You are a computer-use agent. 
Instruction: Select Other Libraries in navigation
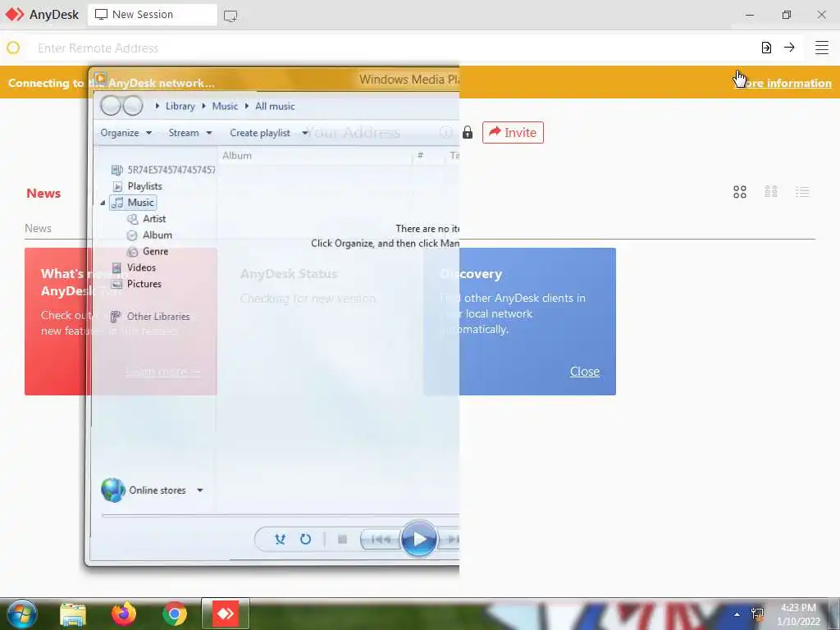[x=151, y=317]
